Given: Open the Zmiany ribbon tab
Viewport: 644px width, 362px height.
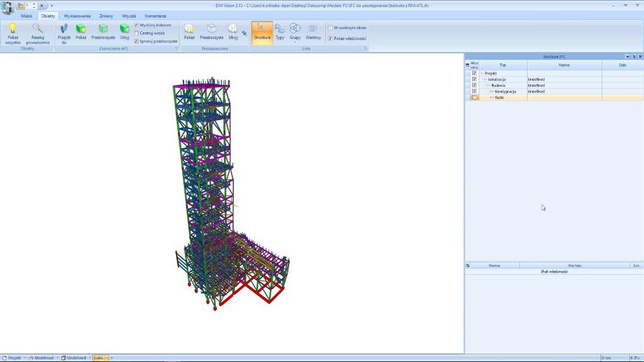Looking at the screenshot, I should [106, 16].
